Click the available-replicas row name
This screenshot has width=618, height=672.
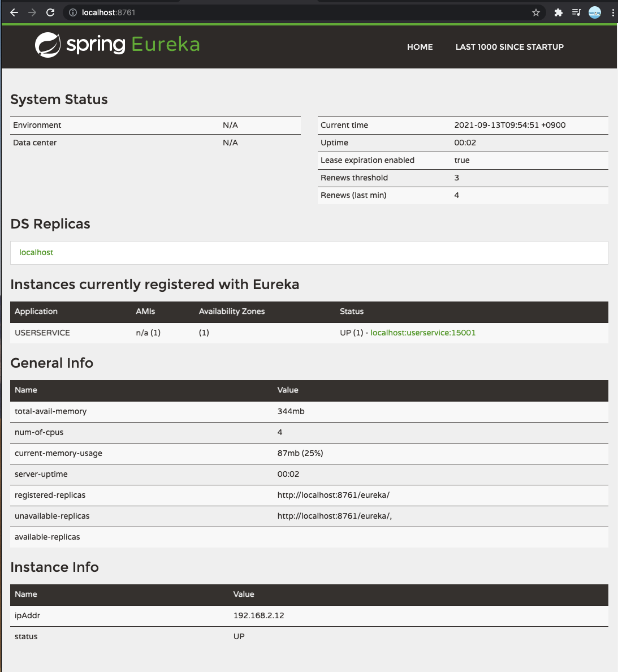tap(47, 537)
